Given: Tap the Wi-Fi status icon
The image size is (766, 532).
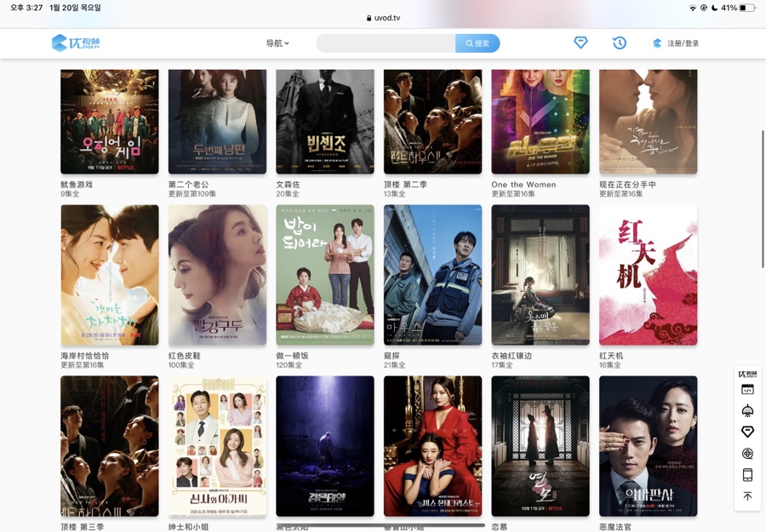Looking at the screenshot, I should [x=693, y=8].
